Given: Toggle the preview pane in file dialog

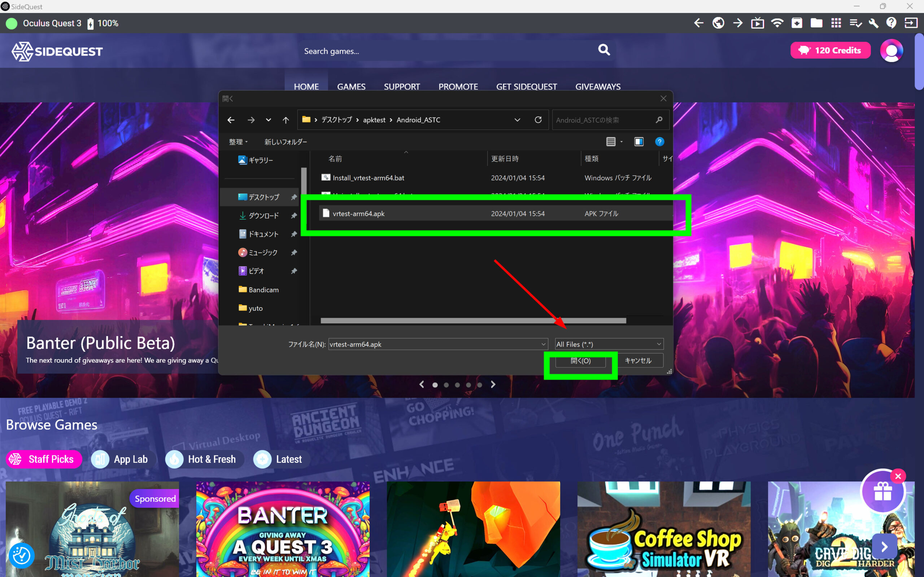Looking at the screenshot, I should tap(639, 142).
